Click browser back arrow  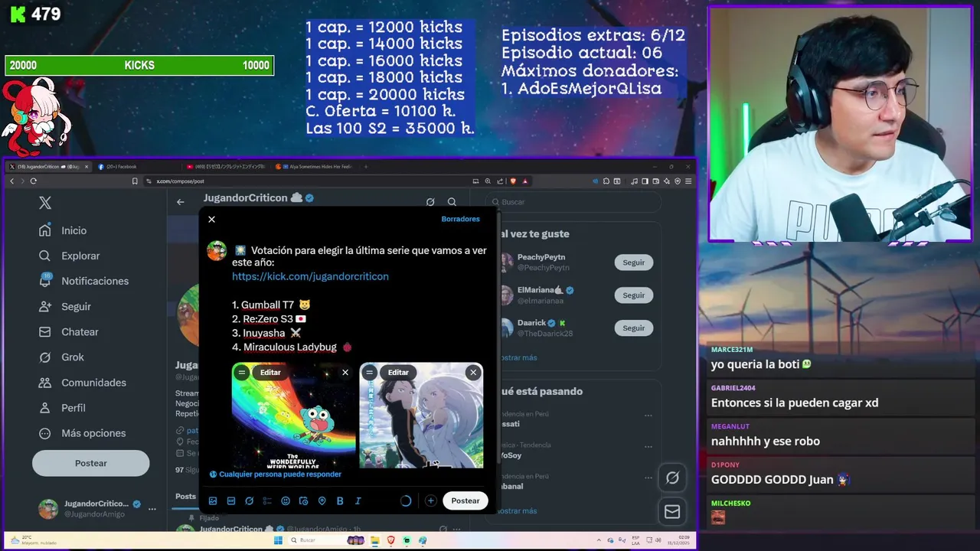coord(11,181)
